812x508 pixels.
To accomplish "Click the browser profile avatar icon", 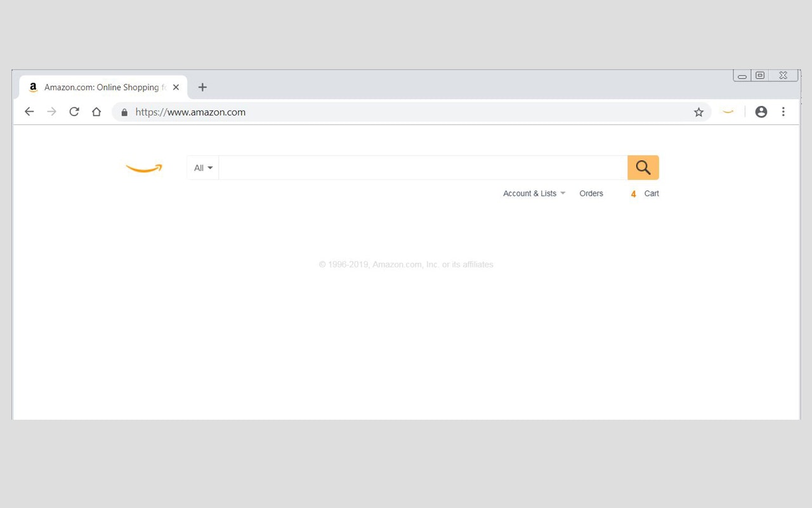I will tap(761, 111).
